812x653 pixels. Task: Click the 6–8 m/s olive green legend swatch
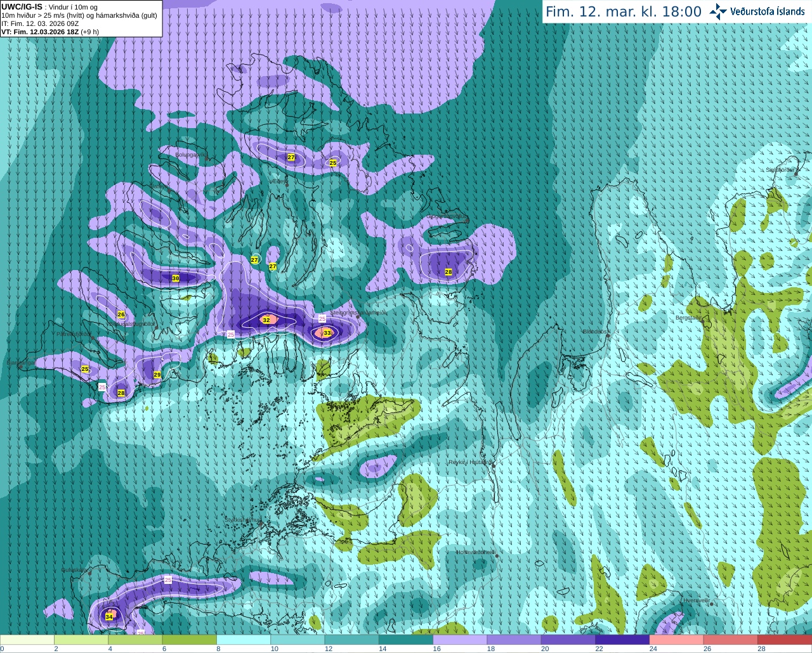click(x=190, y=640)
